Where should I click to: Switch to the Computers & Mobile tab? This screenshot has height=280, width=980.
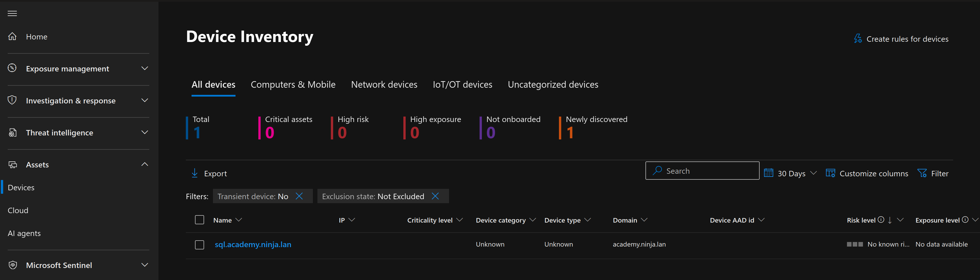click(x=293, y=85)
